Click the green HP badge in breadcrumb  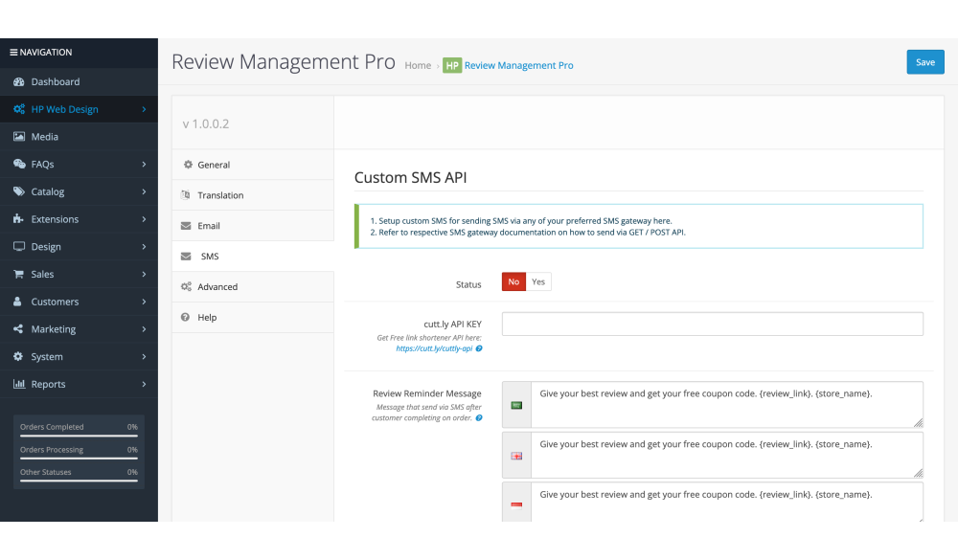[x=451, y=65]
